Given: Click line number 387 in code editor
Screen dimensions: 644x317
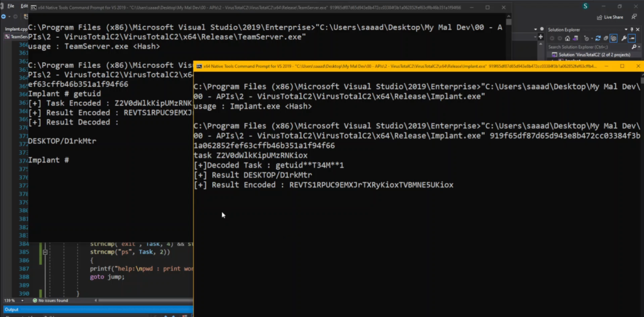Looking at the screenshot, I should [25, 269].
